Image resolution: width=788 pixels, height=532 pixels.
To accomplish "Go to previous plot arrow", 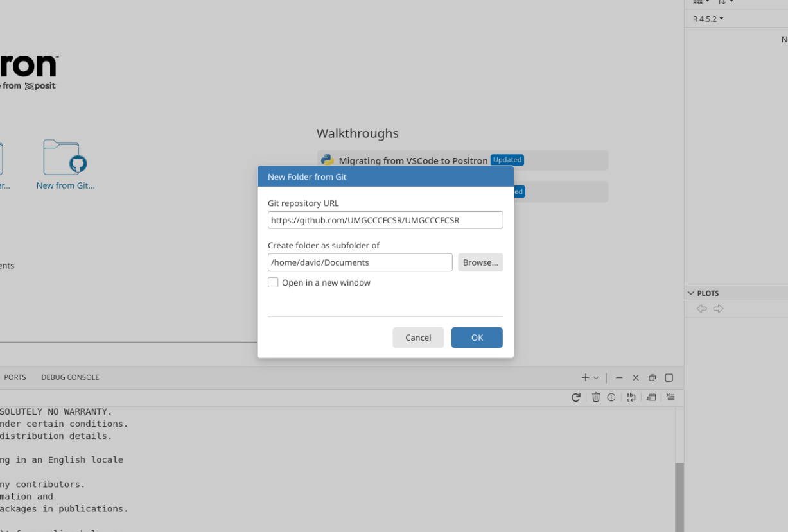I will click(x=702, y=309).
